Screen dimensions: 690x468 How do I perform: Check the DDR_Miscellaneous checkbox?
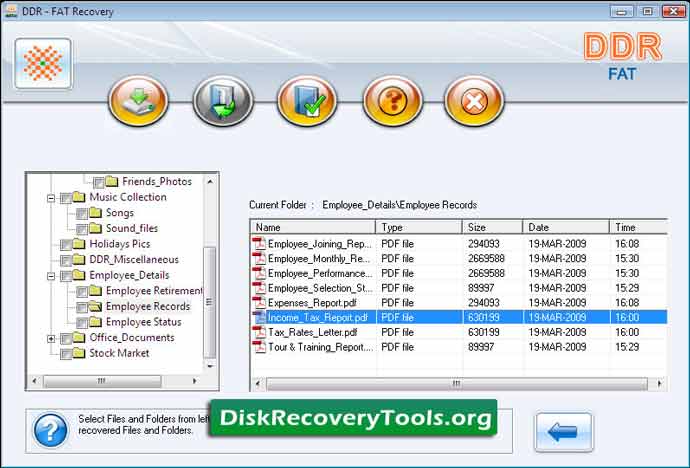66,260
